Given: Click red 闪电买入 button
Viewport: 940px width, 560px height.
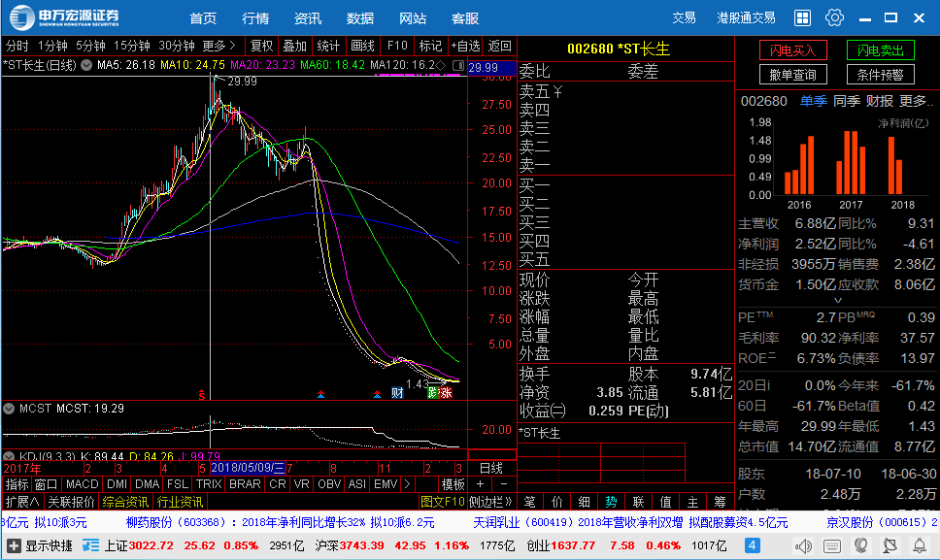Looking at the screenshot, I should [793, 50].
